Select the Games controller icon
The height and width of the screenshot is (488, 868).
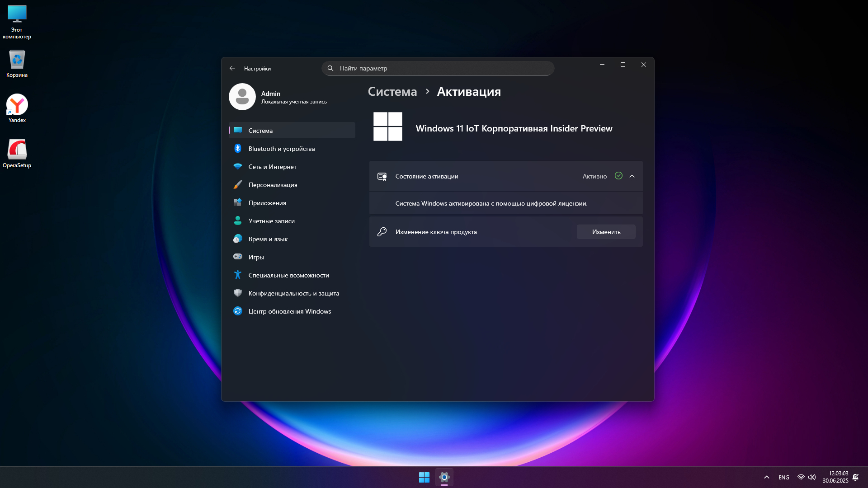pos(238,257)
